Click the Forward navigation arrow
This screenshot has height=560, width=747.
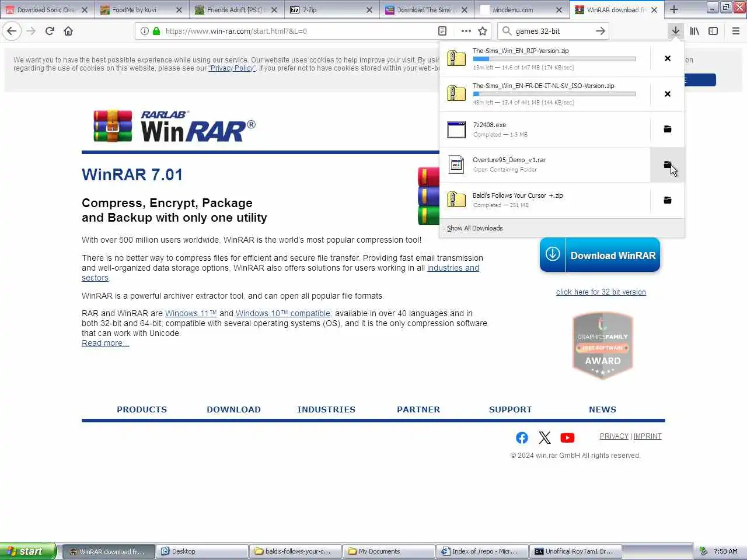(x=31, y=31)
